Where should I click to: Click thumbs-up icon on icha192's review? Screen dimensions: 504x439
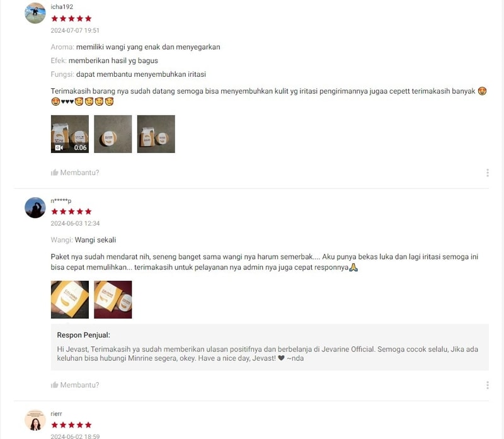pyautogui.click(x=54, y=173)
